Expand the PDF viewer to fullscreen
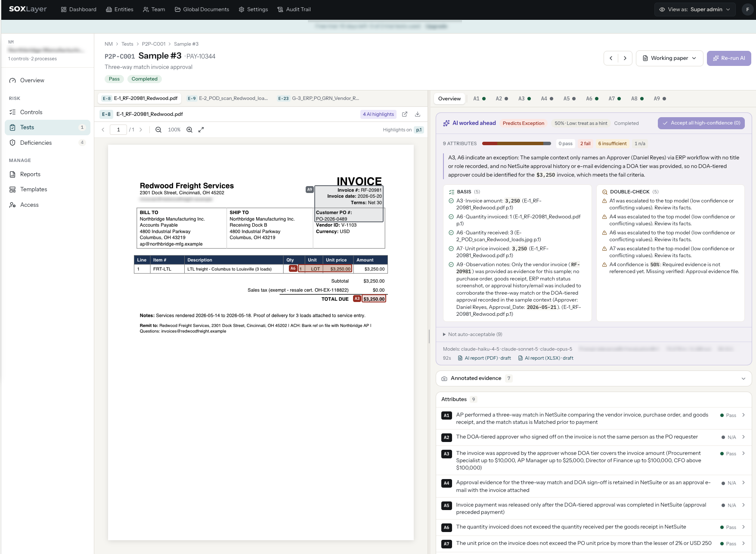This screenshot has width=756, height=554. [201, 130]
